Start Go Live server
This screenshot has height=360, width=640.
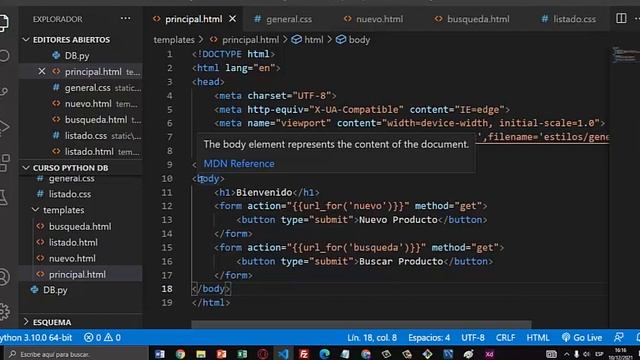582,338
